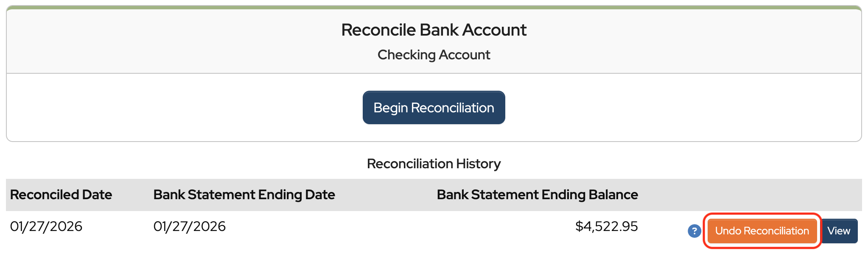Image resolution: width=868 pixels, height=256 pixels.
Task: Click the Bank Statement Ending Date header
Action: coord(244,195)
